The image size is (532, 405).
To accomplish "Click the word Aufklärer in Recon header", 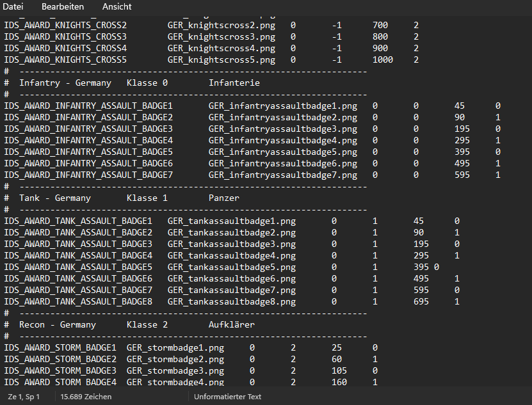I will point(231,325).
